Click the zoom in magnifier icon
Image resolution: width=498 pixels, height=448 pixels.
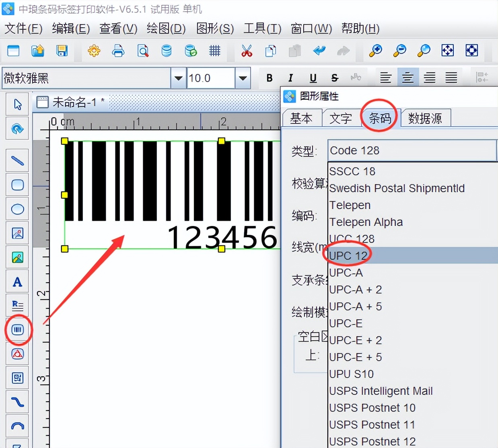[375, 51]
